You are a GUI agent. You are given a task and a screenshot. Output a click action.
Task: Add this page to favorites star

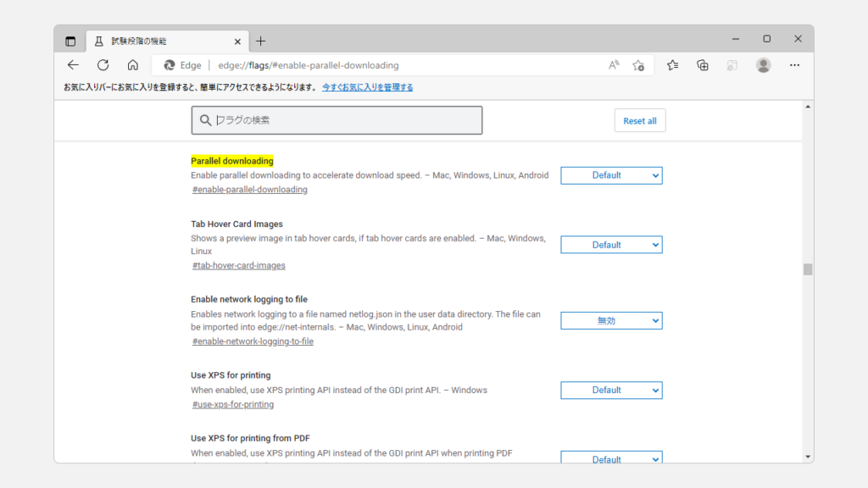pos(638,65)
